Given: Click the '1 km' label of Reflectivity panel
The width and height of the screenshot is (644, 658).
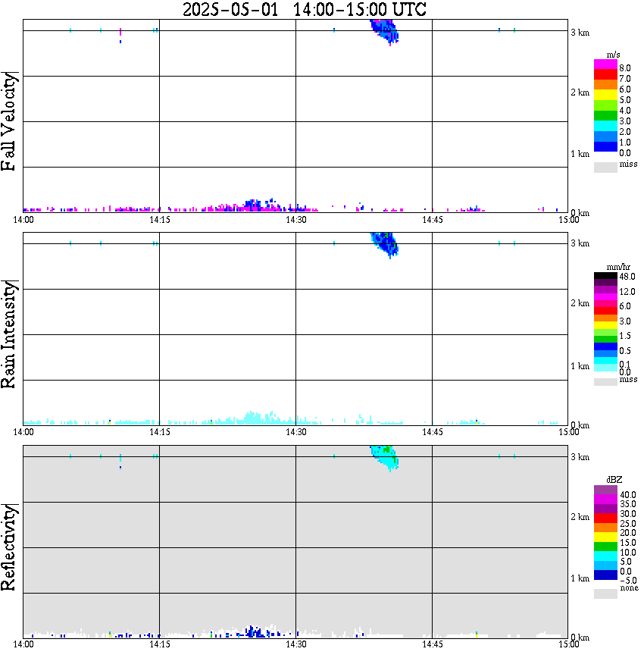Looking at the screenshot, I should tap(580, 578).
